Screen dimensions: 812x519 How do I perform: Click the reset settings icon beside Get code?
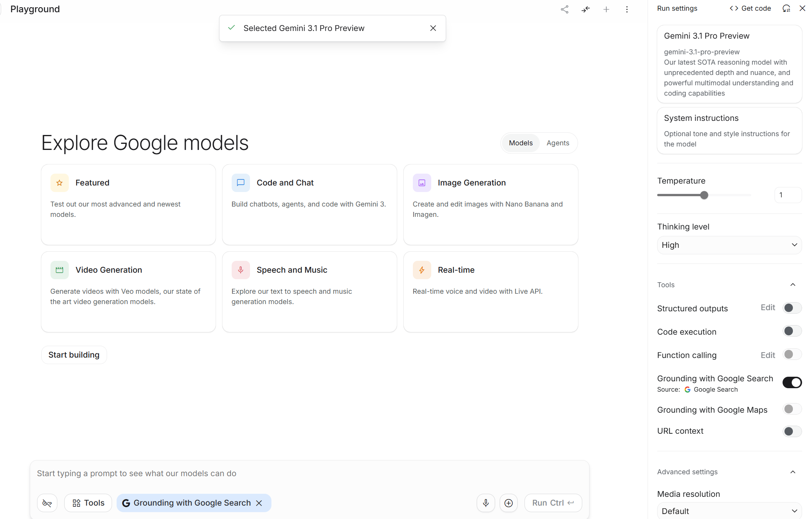coord(786,8)
